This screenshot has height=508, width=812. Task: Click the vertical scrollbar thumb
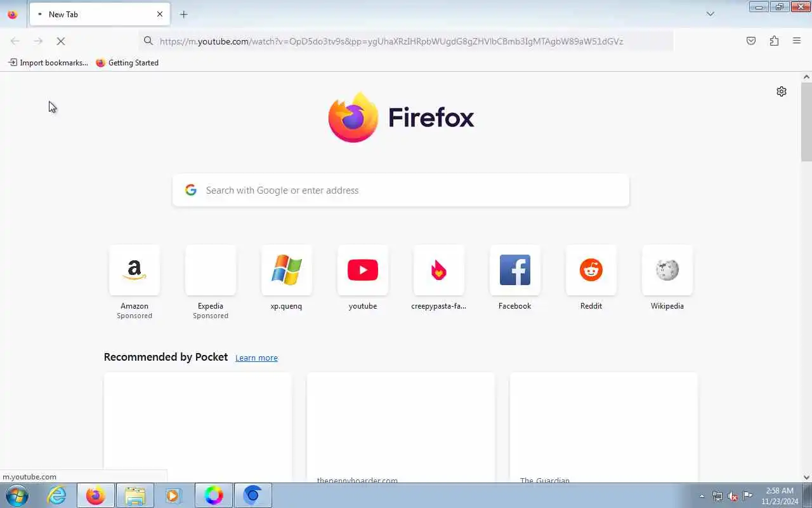(x=806, y=122)
